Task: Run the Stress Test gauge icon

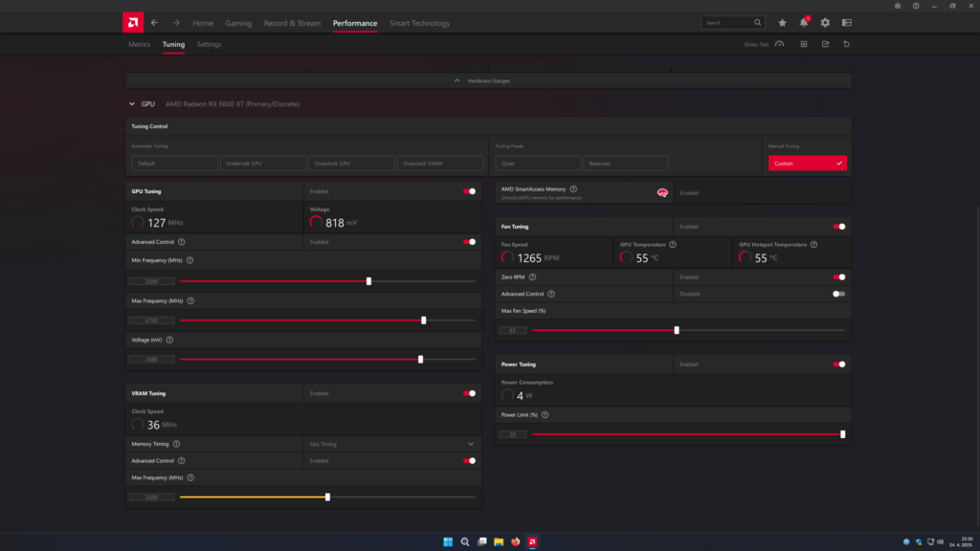Action: (x=779, y=44)
